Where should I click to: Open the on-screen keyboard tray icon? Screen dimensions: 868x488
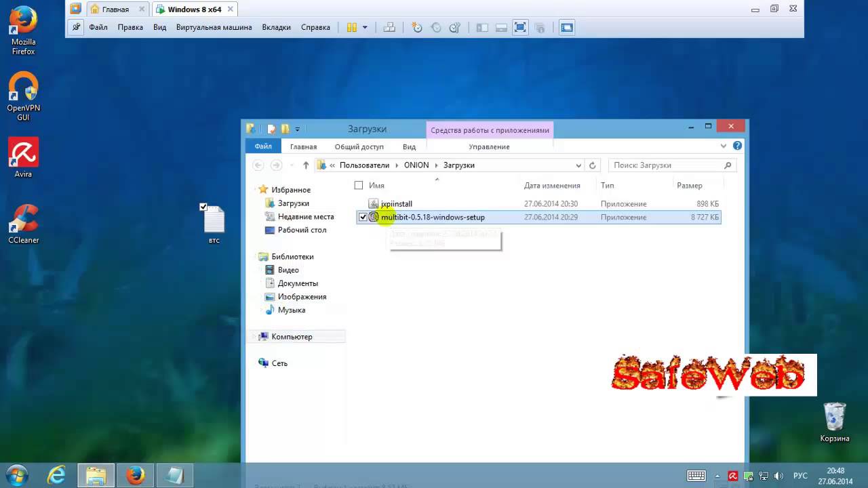696,476
